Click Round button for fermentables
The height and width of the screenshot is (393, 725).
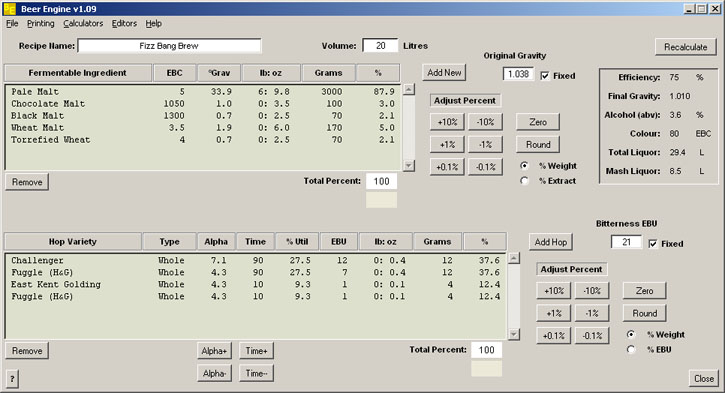[538, 145]
